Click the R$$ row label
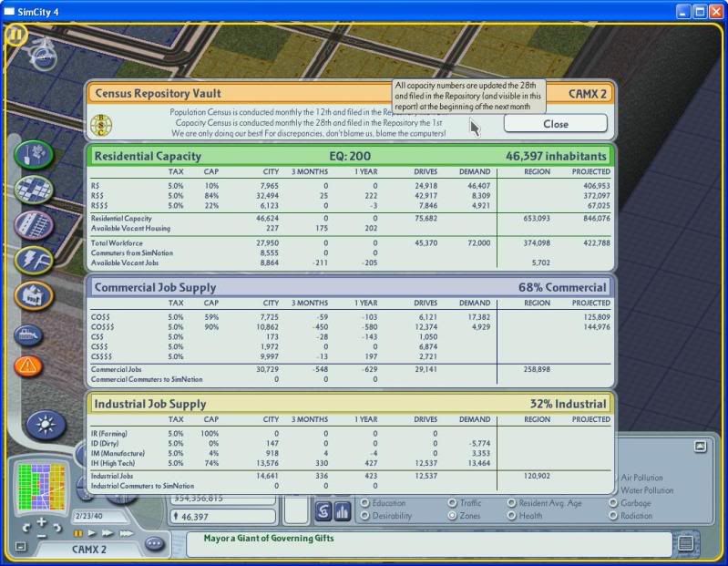The image size is (728, 566). point(97,195)
